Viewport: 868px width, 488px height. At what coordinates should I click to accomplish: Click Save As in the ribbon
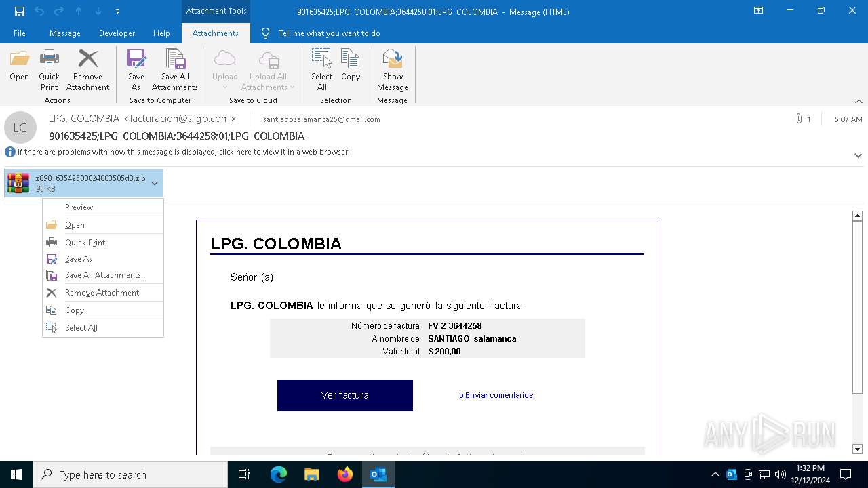tap(136, 70)
